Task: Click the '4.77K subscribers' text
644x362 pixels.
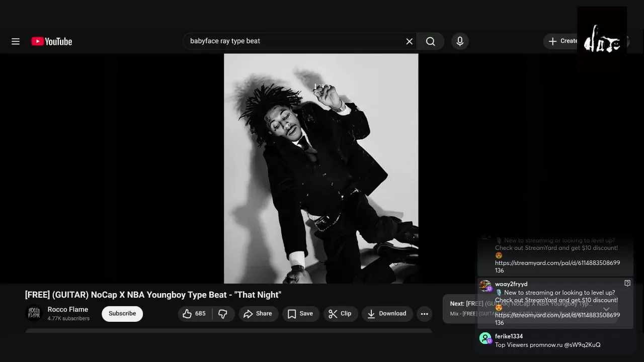Action: coord(68,319)
